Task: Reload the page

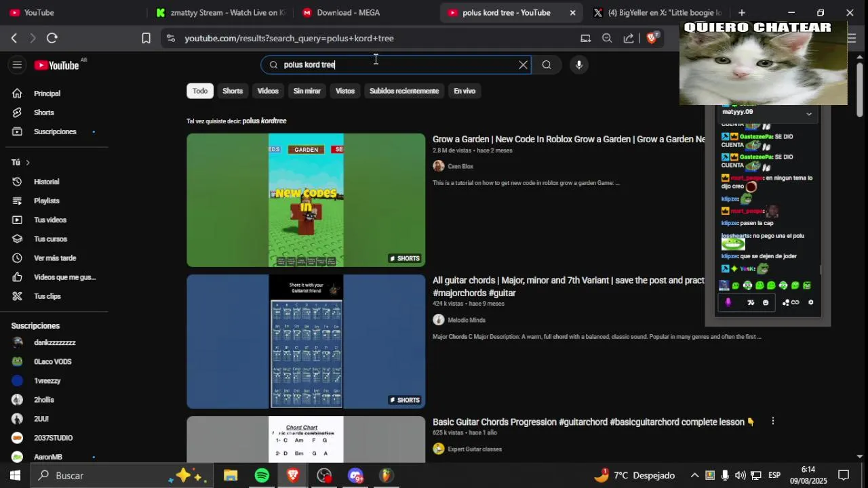Action: click(x=52, y=39)
